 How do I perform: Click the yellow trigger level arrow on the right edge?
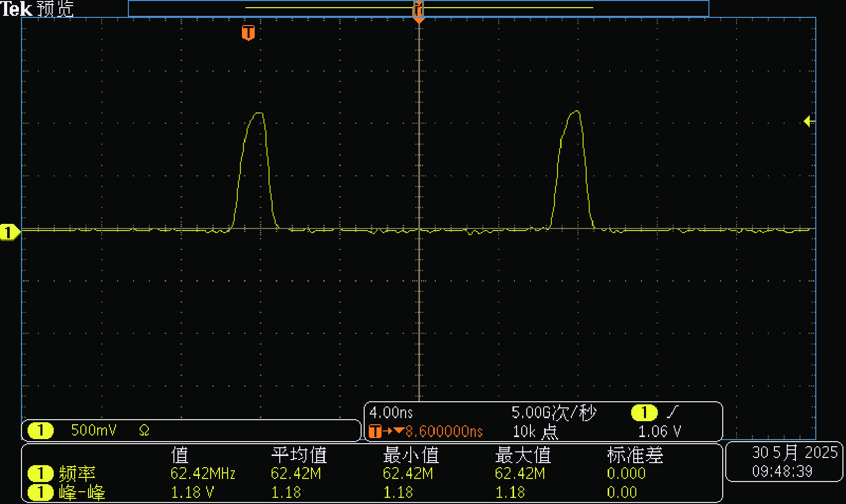[808, 121]
